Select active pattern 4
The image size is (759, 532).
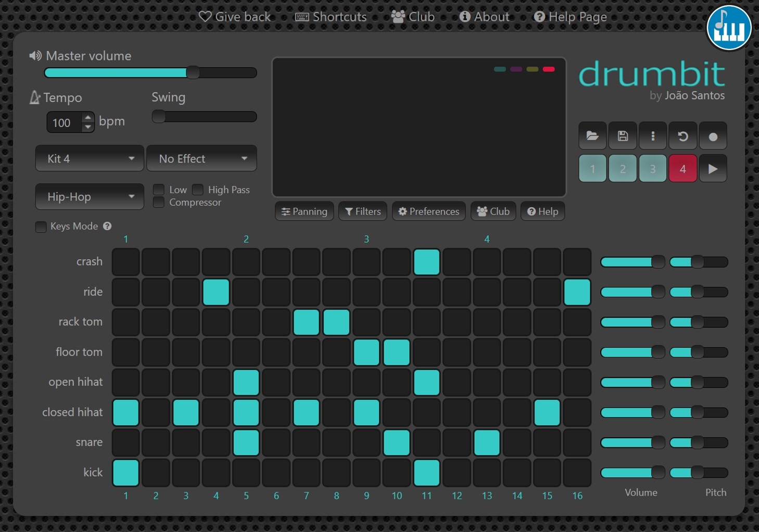tap(683, 169)
